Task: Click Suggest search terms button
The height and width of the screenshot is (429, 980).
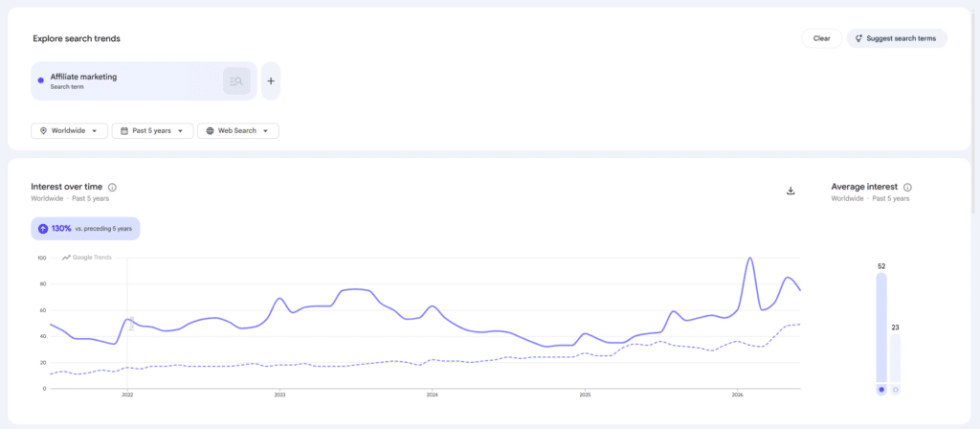Action: pyautogui.click(x=897, y=38)
